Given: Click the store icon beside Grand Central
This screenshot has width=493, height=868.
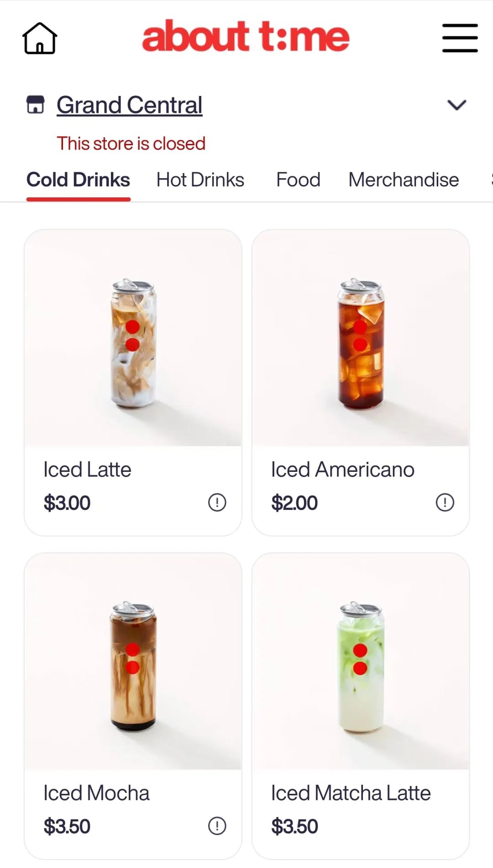Looking at the screenshot, I should coord(35,105).
